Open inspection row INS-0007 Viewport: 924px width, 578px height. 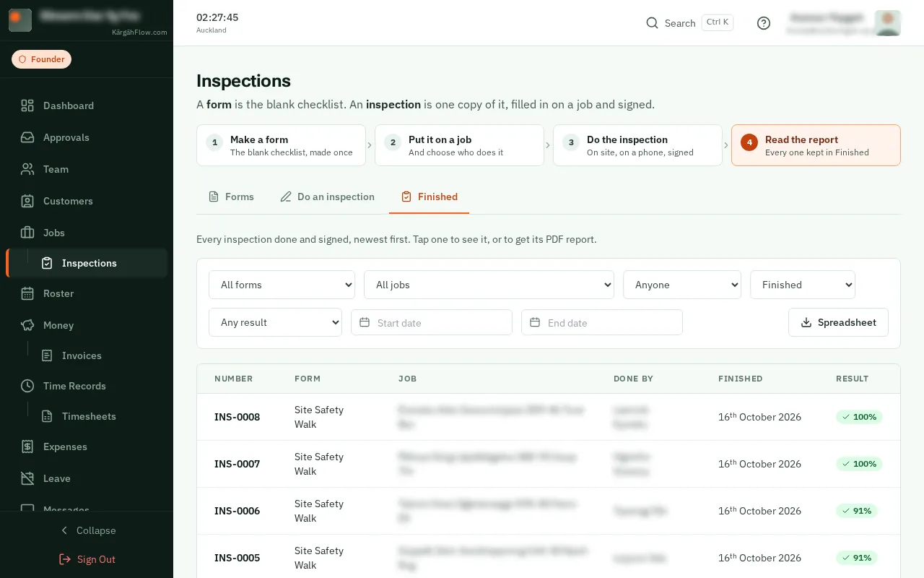click(549, 464)
